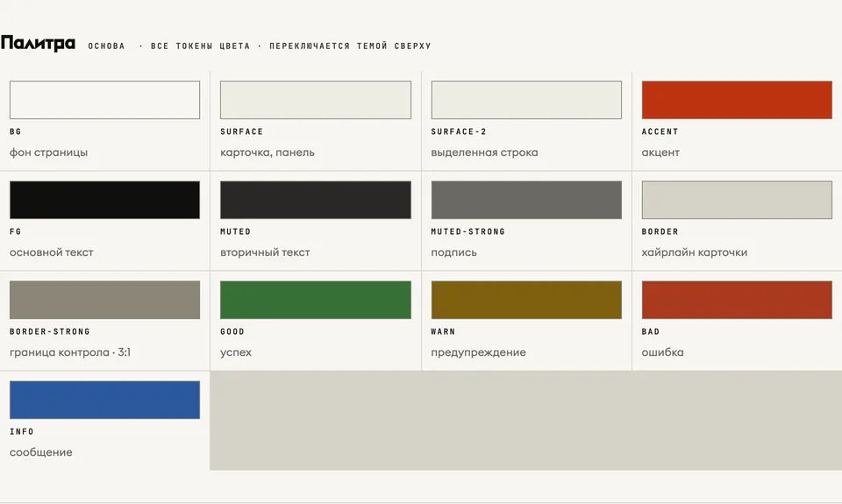The height and width of the screenshot is (504, 842).
Task: Click the 'предупреждение' description
Action: click(479, 352)
